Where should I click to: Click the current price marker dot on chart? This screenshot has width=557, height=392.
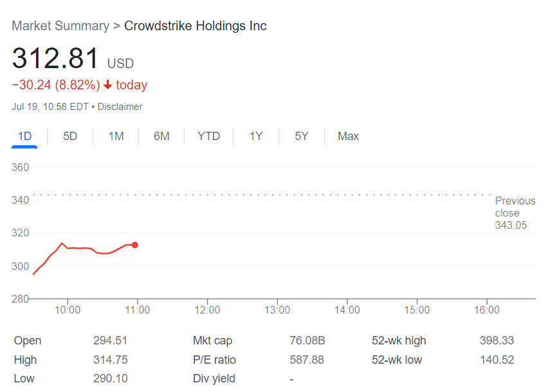coord(135,245)
